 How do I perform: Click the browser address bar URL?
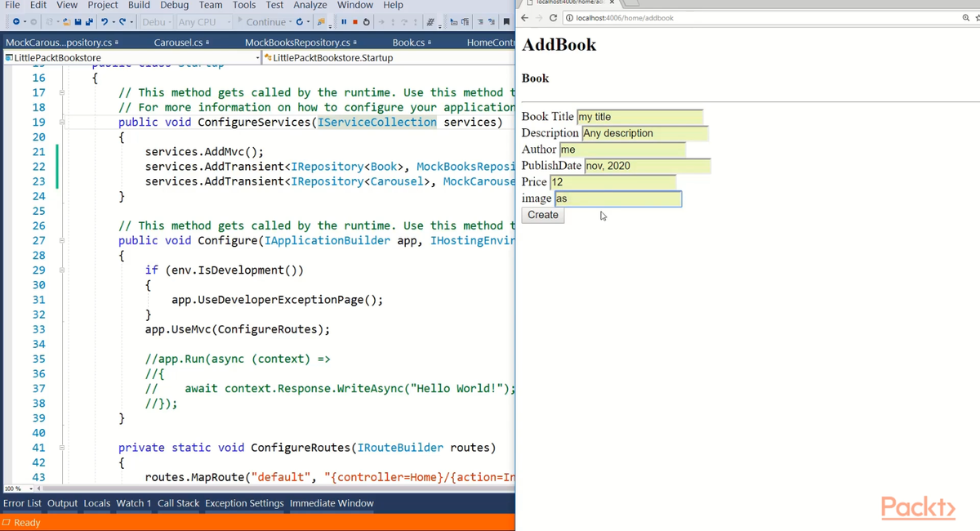625,18
